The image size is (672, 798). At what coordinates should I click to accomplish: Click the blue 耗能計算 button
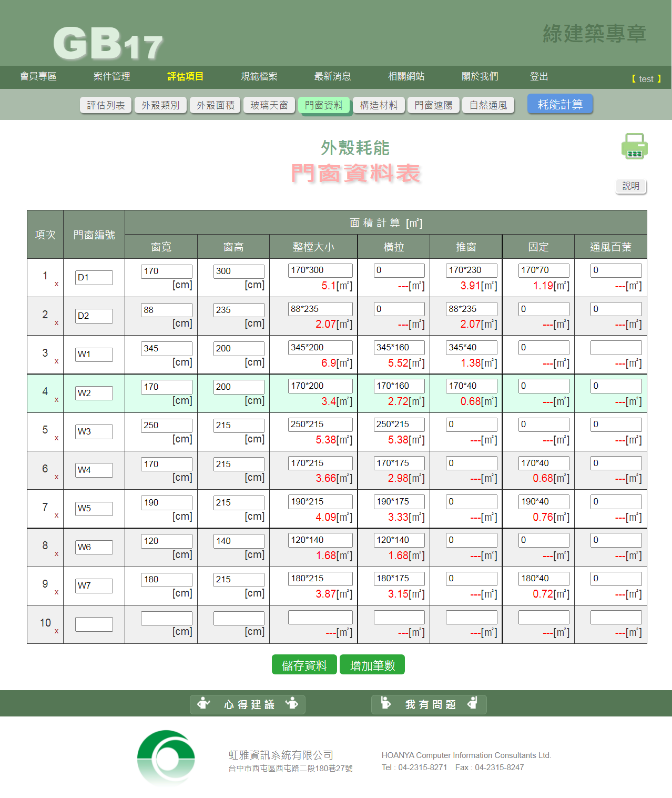(560, 104)
